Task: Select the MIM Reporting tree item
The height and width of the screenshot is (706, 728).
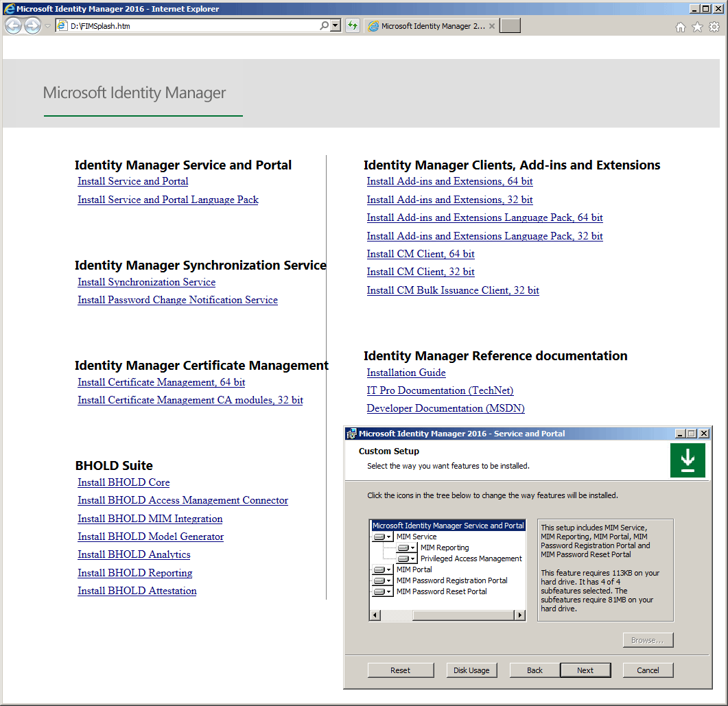Action: pos(445,548)
